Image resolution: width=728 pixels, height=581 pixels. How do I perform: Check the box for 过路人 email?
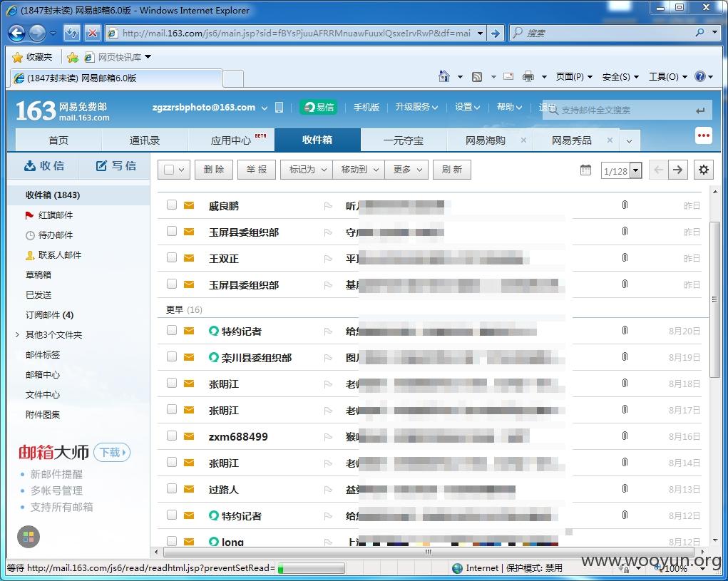pos(172,488)
